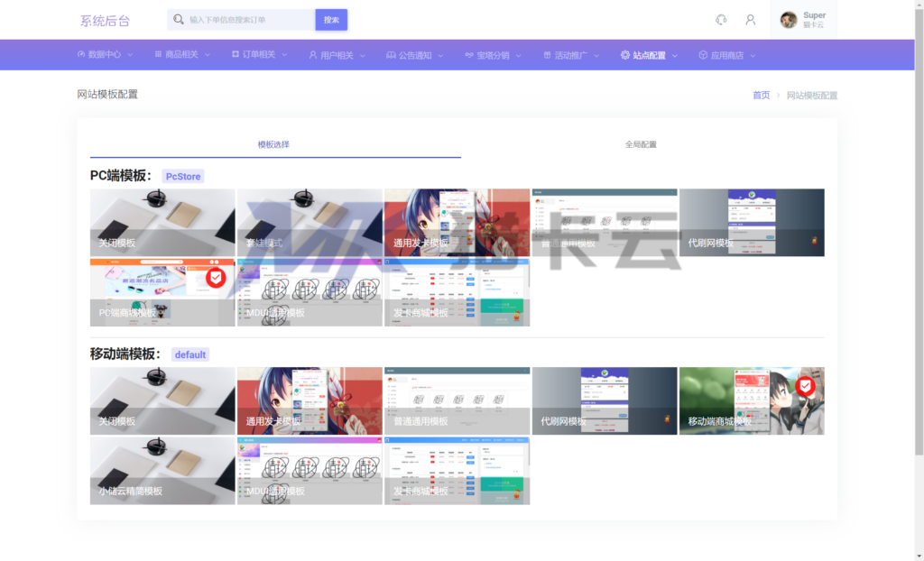
Task: Select PC端 代刷网模板 thumbnail
Action: [752, 223]
